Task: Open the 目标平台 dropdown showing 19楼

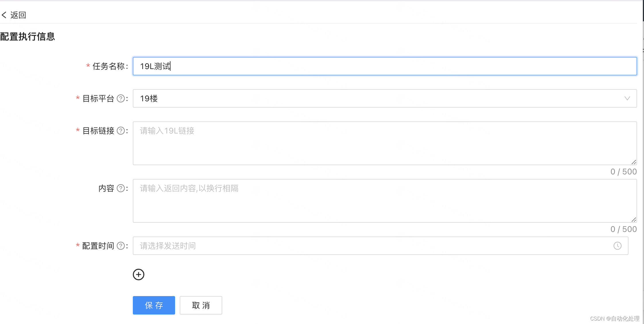Action: pos(385,98)
